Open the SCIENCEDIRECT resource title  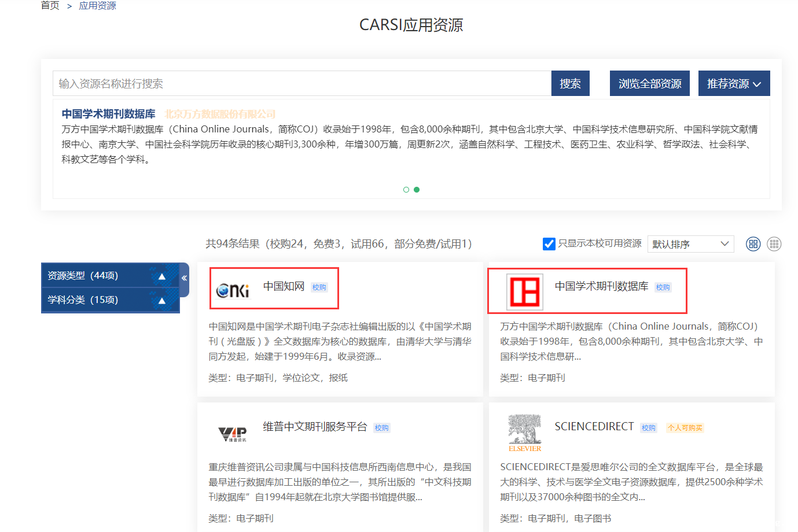tap(594, 427)
